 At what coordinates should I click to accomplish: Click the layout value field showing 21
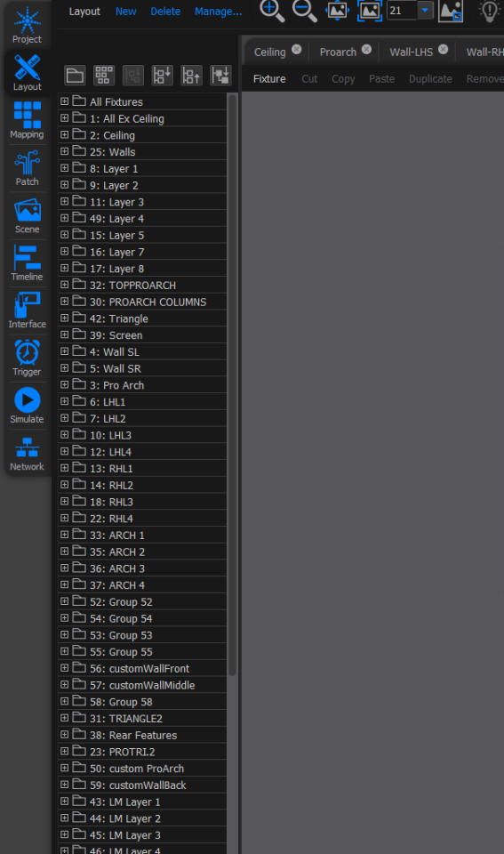402,11
